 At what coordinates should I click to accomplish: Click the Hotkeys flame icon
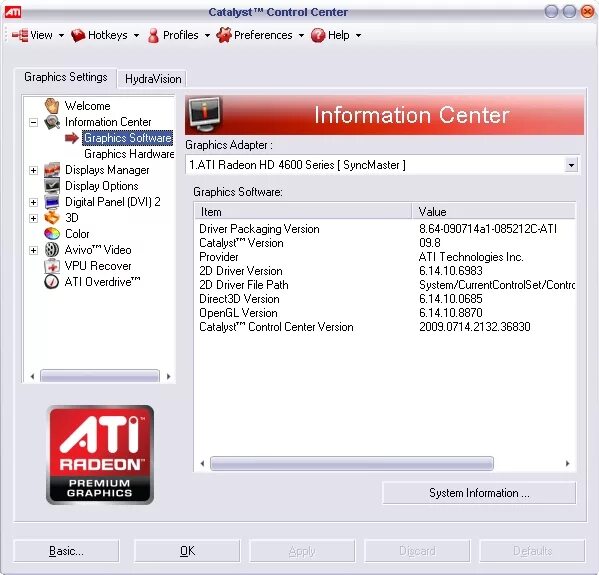pos(78,35)
